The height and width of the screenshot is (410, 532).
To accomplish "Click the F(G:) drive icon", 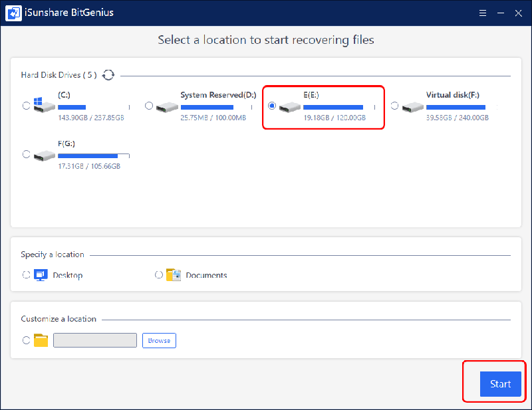I will [x=44, y=155].
